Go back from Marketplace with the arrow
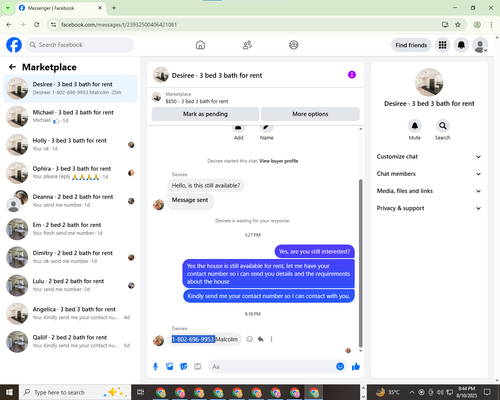The width and height of the screenshot is (500, 400). pyautogui.click(x=12, y=67)
